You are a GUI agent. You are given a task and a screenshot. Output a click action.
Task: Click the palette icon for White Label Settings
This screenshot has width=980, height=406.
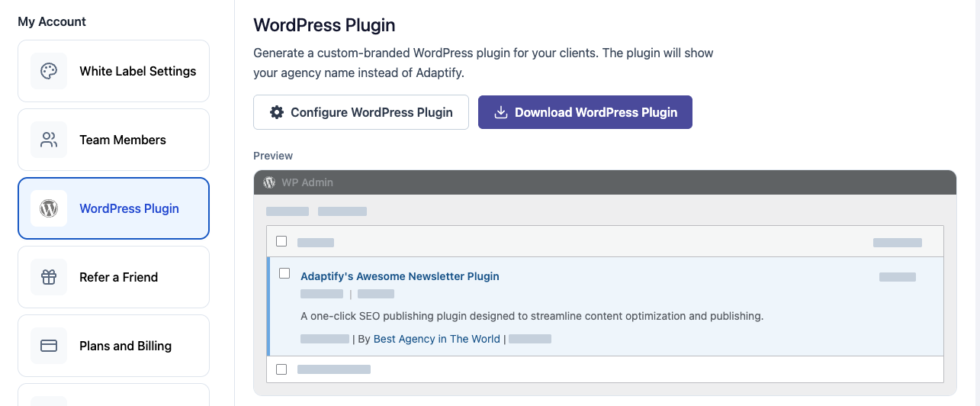click(49, 71)
